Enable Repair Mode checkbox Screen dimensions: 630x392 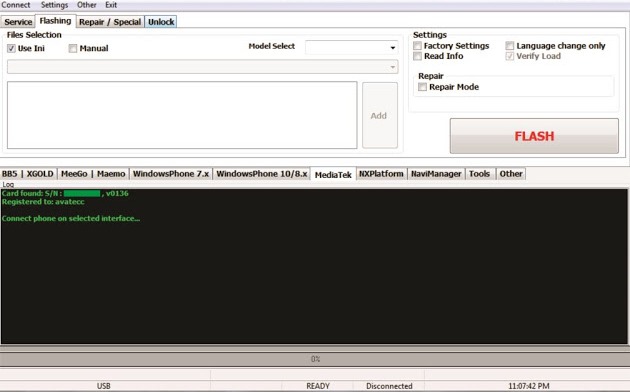click(x=422, y=87)
